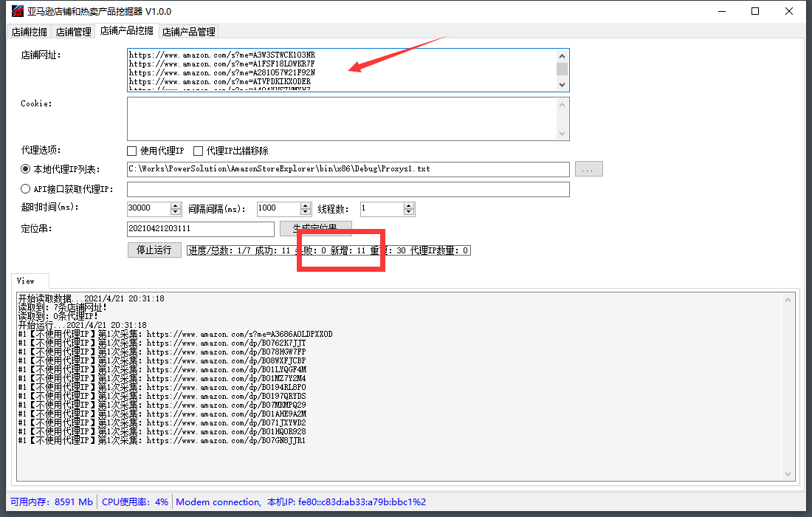The width and height of the screenshot is (812, 517).
Task: Click the 间隔间隔 value field showing 1000
Action: 278,208
